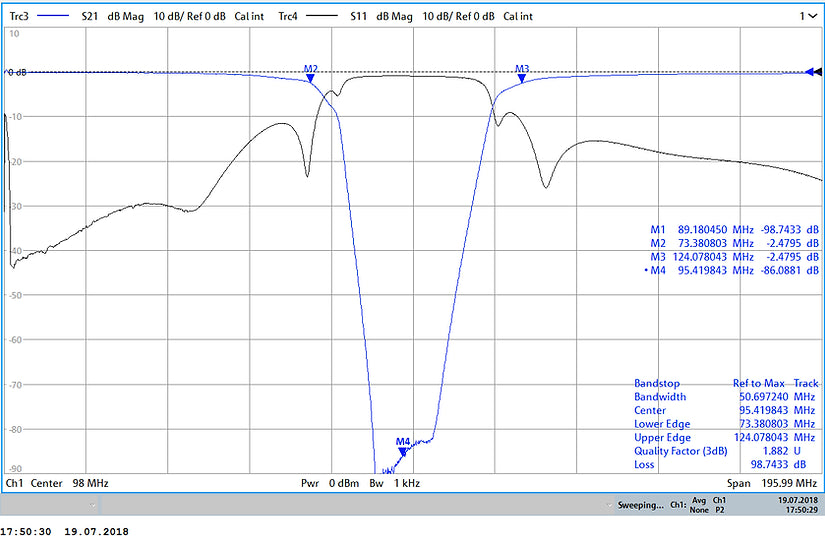Select the M3 marker triangle on the trace
This screenshot has width=825, height=548.
[x=521, y=78]
